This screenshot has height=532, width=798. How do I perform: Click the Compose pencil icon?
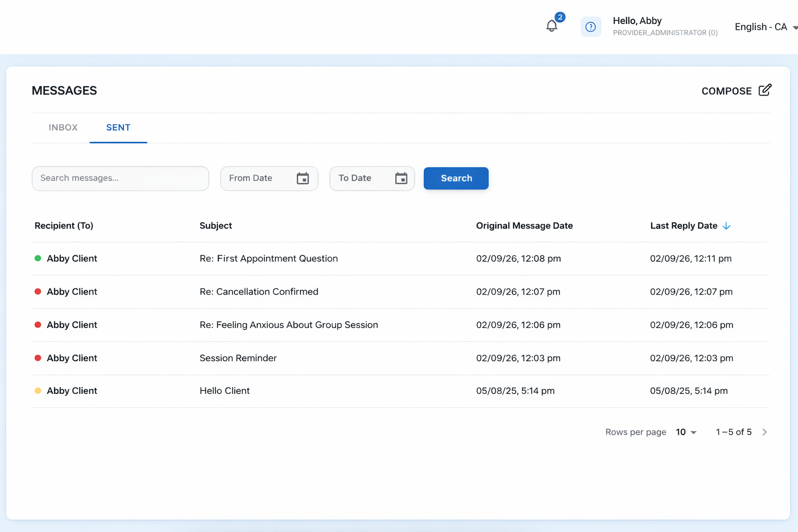click(x=765, y=90)
